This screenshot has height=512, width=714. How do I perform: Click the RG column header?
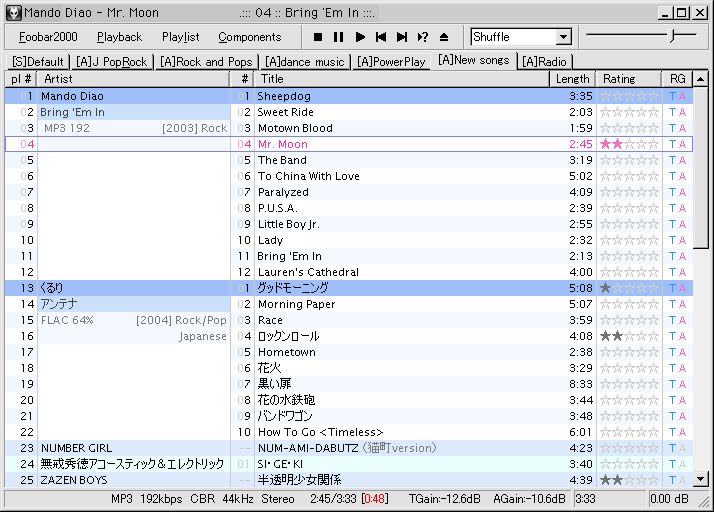click(x=677, y=79)
